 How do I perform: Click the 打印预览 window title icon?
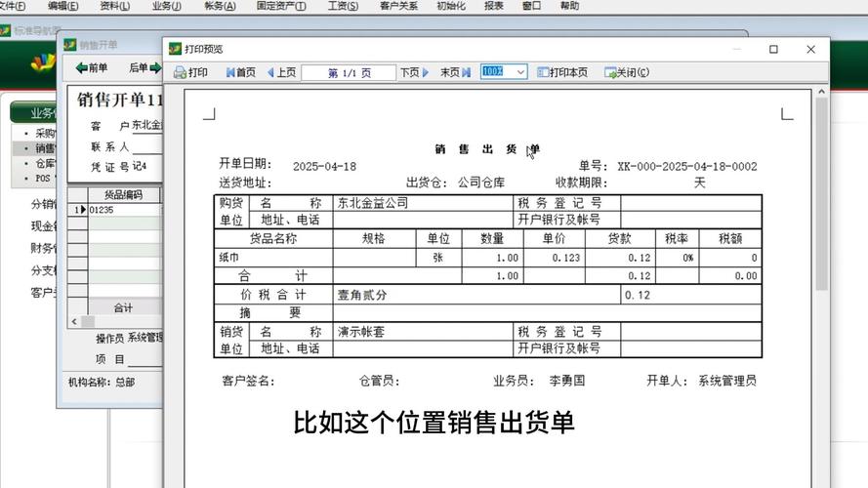pos(175,49)
